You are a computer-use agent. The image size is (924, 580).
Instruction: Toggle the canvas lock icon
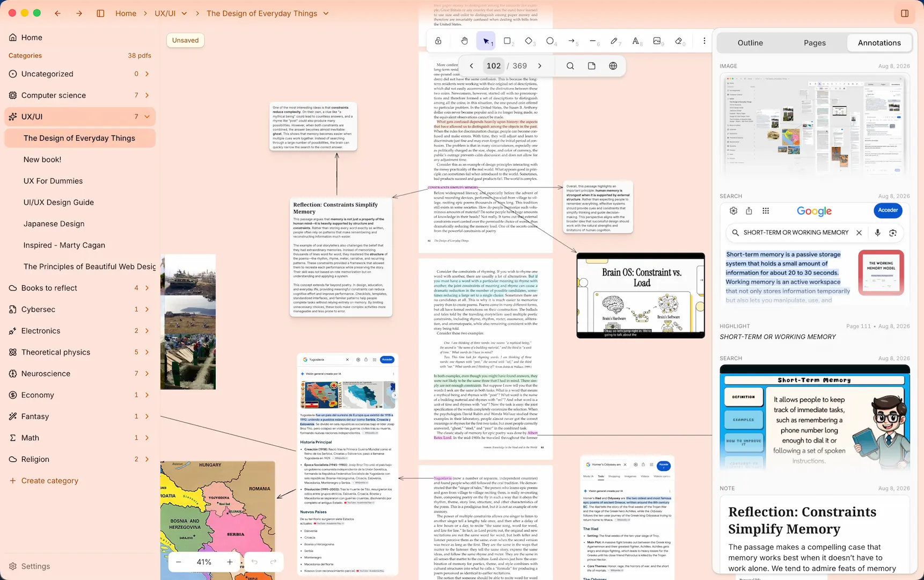[438, 41]
